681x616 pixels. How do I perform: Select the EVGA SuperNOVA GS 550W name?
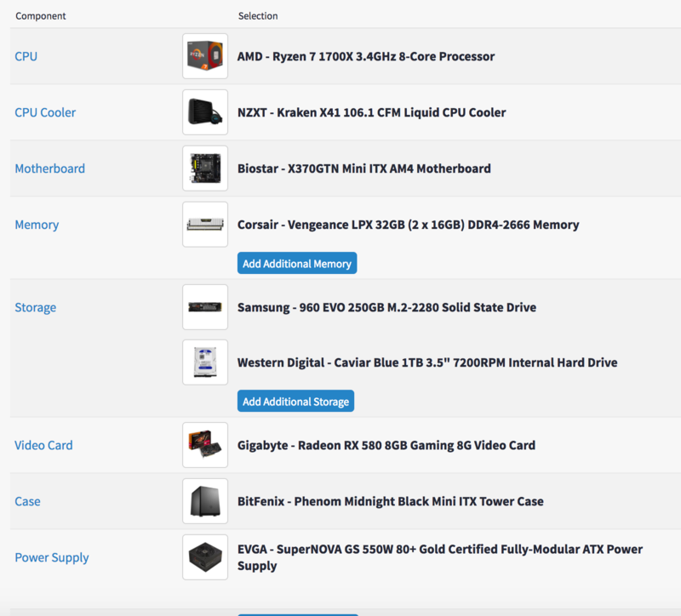[440, 557]
